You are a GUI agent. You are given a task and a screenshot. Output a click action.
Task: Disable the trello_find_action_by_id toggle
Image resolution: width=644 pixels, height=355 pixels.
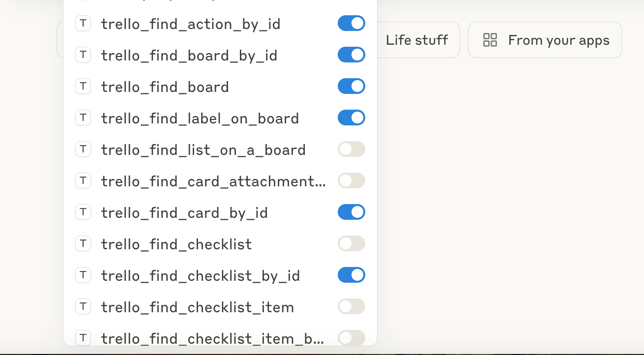pos(351,23)
